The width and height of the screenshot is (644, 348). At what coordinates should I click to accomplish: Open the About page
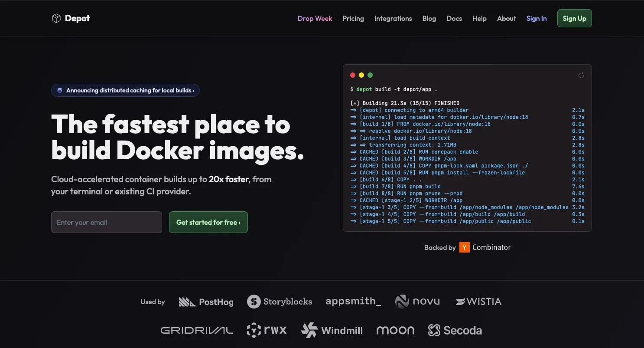[x=507, y=18]
